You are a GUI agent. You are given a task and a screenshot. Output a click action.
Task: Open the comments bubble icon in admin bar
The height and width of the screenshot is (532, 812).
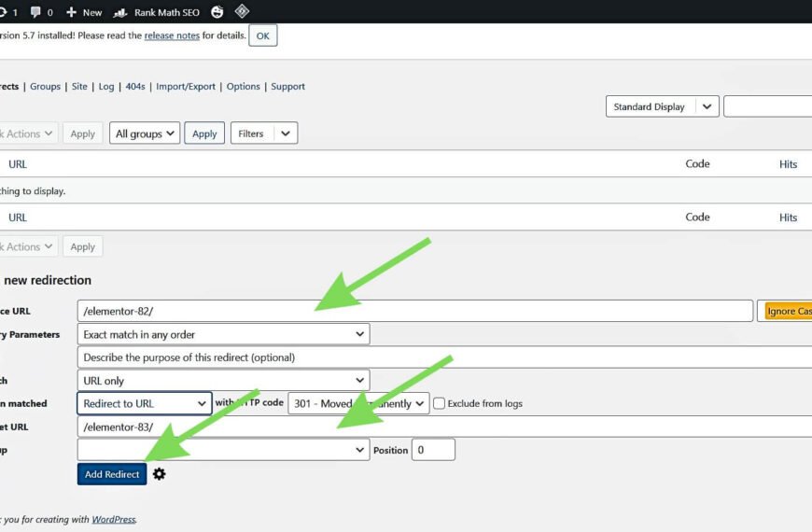(35, 12)
